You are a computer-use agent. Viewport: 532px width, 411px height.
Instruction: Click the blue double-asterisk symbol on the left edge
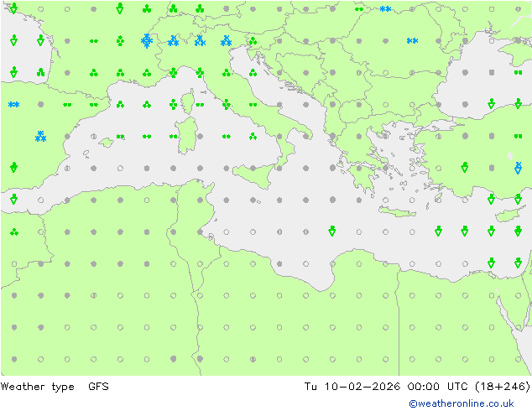(14, 105)
